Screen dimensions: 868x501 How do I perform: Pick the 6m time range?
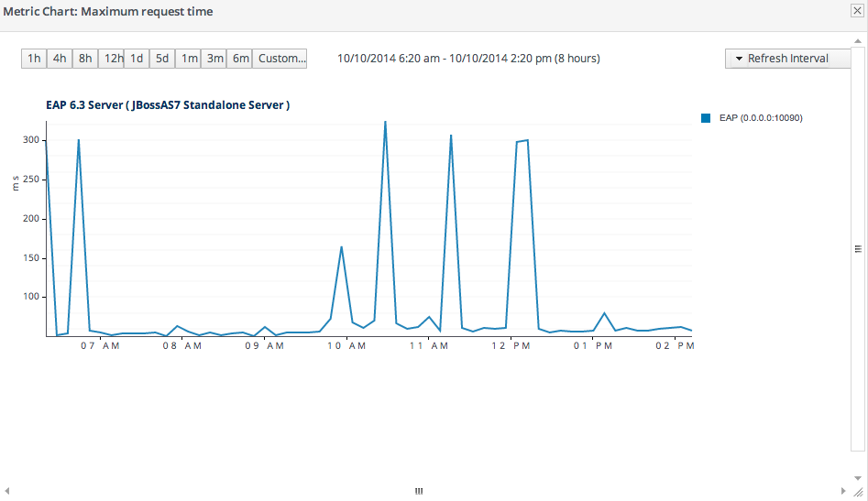tap(240, 59)
